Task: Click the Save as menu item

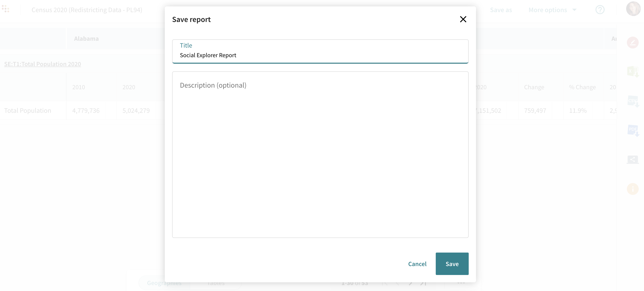Action: coord(501,10)
